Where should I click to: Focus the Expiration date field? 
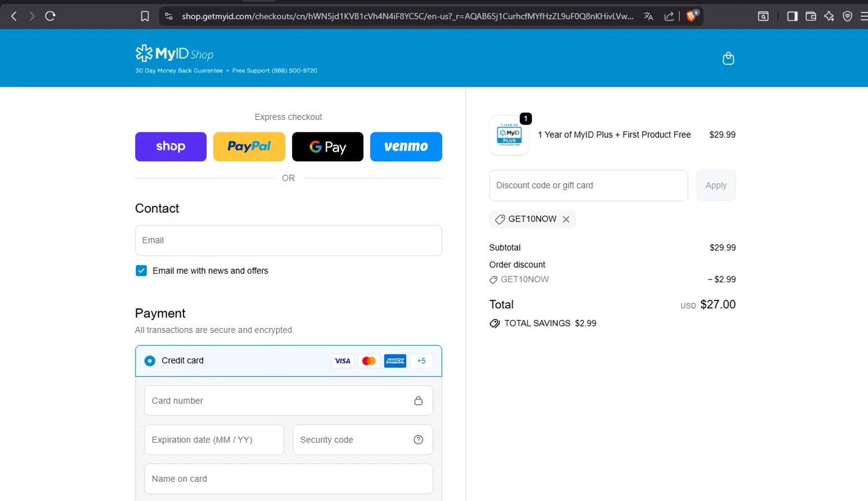[214, 440]
